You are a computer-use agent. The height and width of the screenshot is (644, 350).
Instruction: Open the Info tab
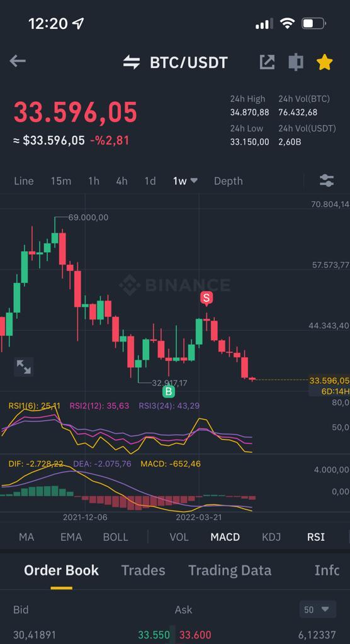pyautogui.click(x=327, y=570)
